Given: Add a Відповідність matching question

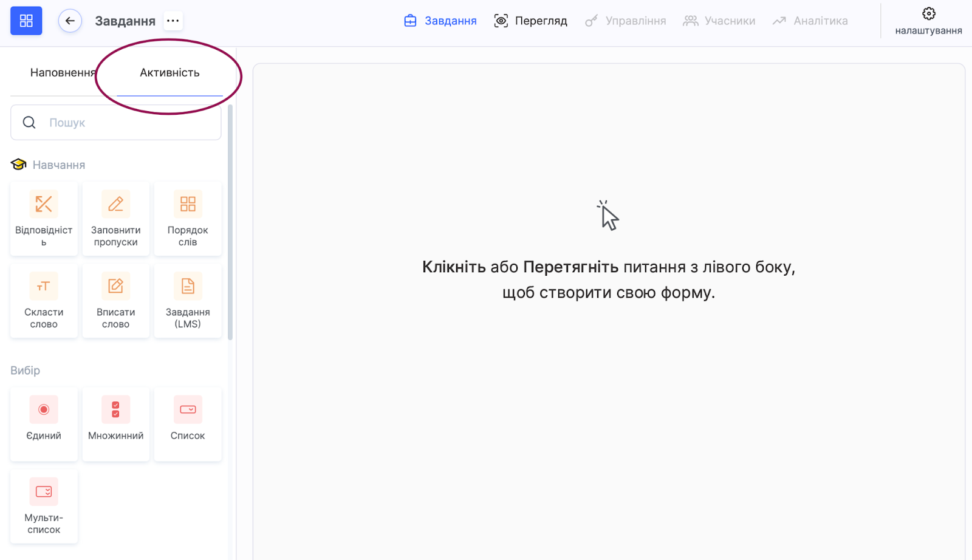Looking at the screenshot, I should point(44,219).
